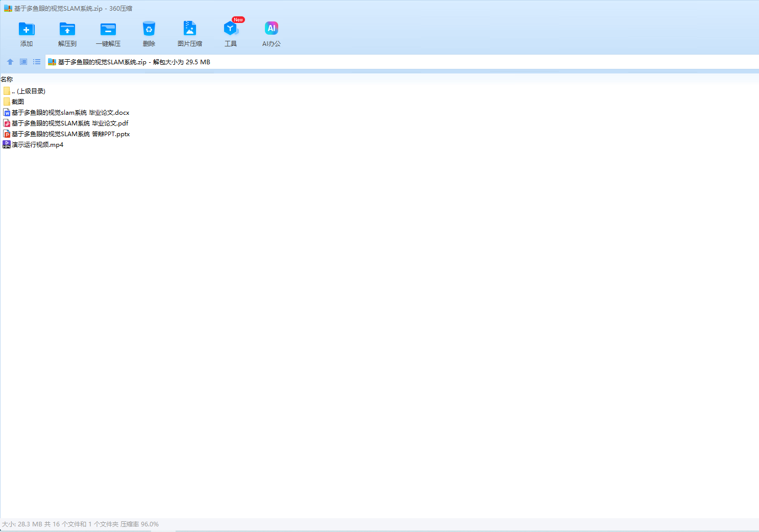
Task: Select the 演示运行视频.mp4 file
Action: (x=38, y=145)
